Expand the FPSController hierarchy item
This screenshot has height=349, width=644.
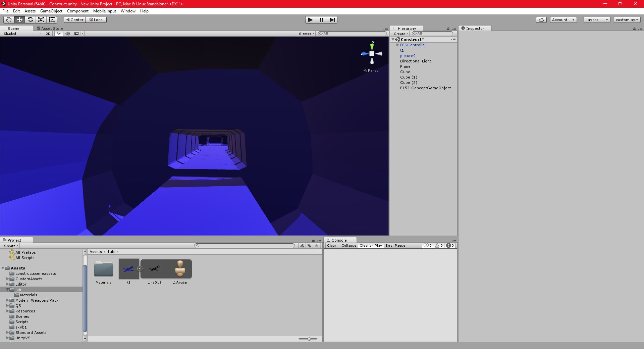[x=397, y=45]
